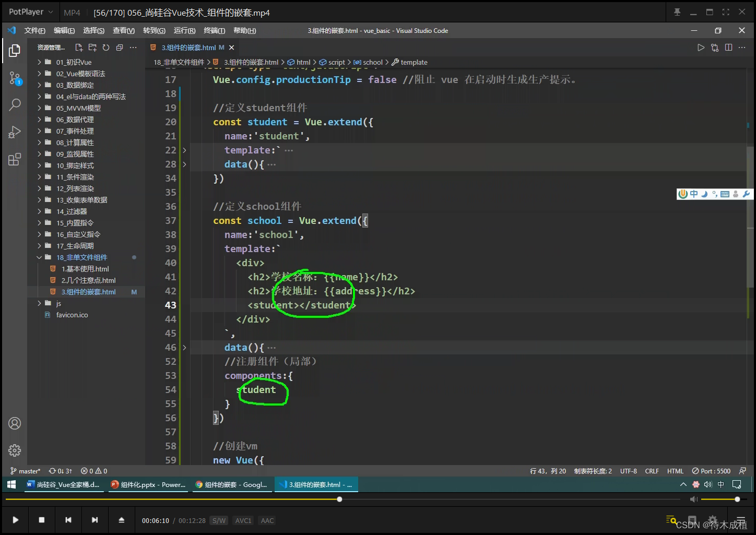Screen dimensions: 756x535
Task: Unfold the code on line 22
Action: [x=184, y=150]
